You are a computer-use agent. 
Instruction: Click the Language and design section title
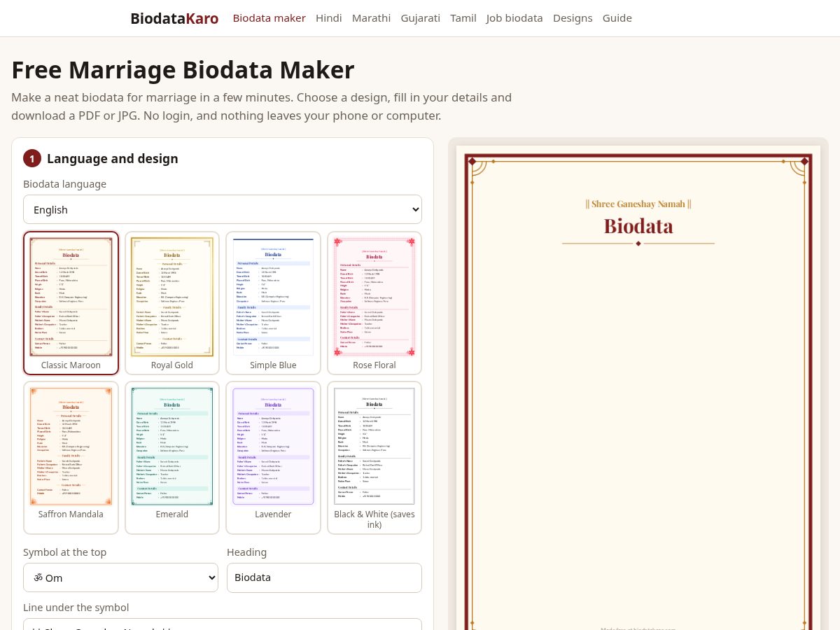click(113, 158)
